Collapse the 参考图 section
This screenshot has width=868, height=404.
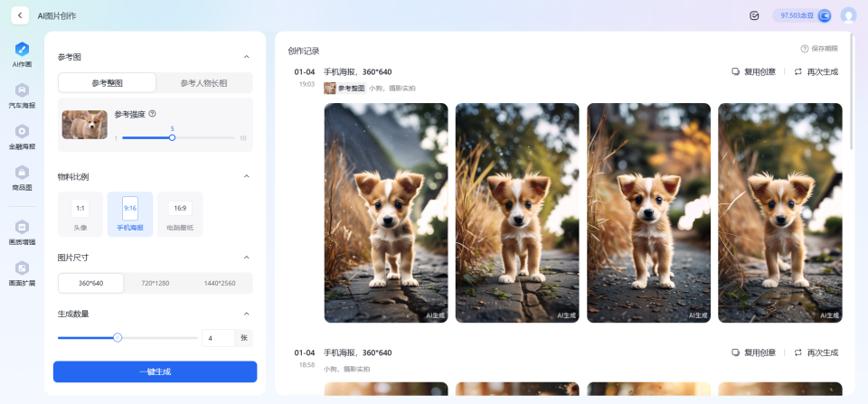[x=247, y=57]
